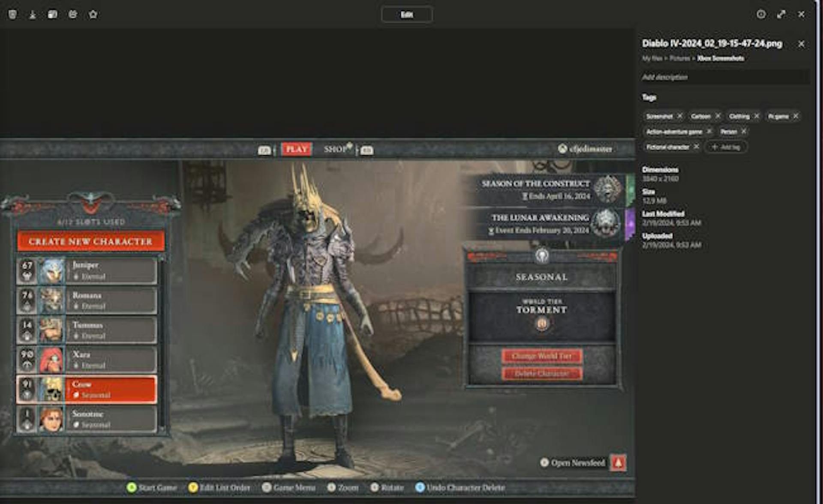Screen dimensions: 823x504
Task: Click the Xbox logo next to gamertag
Action: (562, 149)
